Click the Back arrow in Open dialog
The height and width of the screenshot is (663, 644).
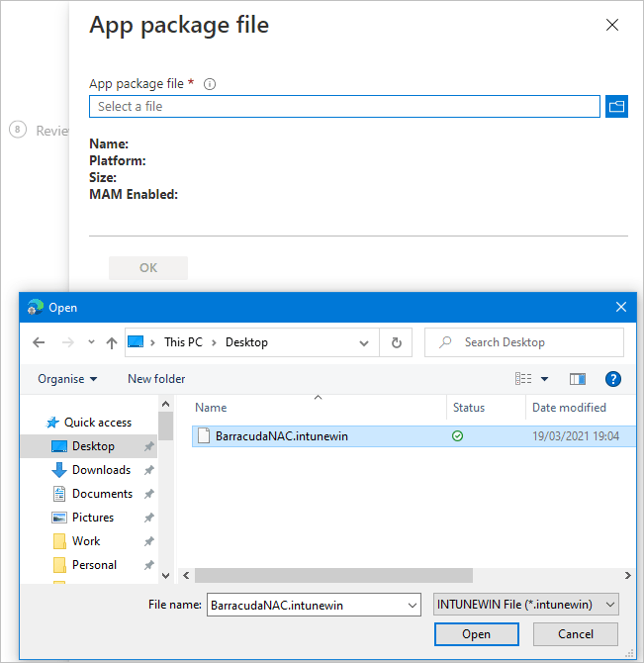tap(39, 342)
